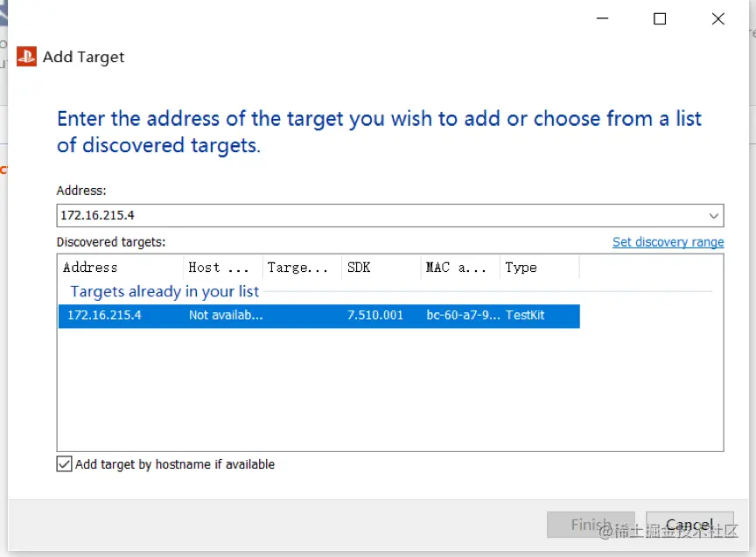Open the Set discovery range link

coord(668,242)
